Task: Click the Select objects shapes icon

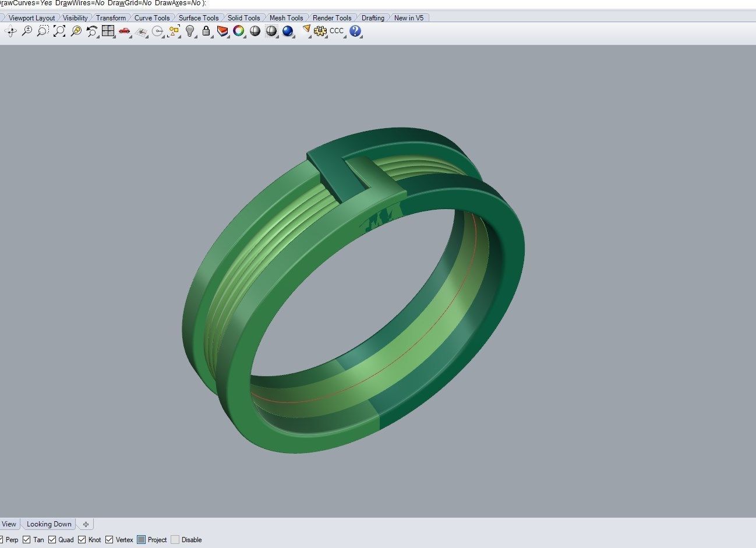Action: coord(174,31)
